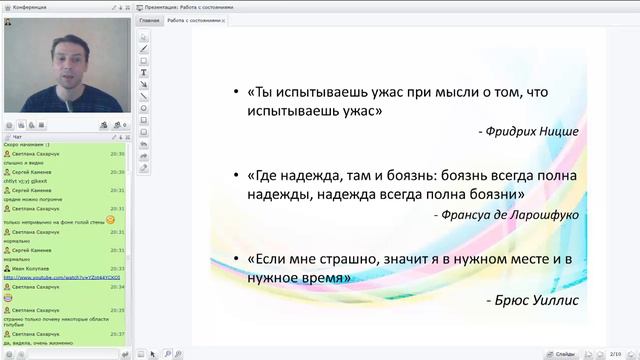Viewport: 640px width, 360px height.
Task: Click the second round icon beside chat input
Action: pos(21,355)
